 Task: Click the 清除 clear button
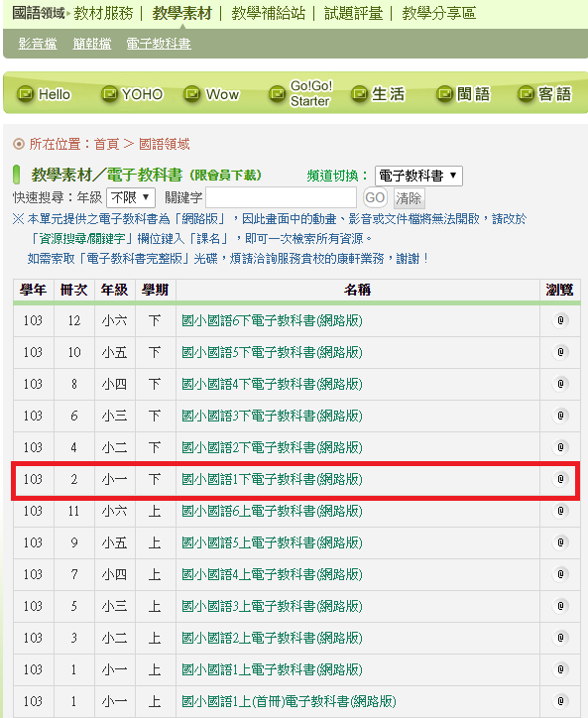(409, 198)
